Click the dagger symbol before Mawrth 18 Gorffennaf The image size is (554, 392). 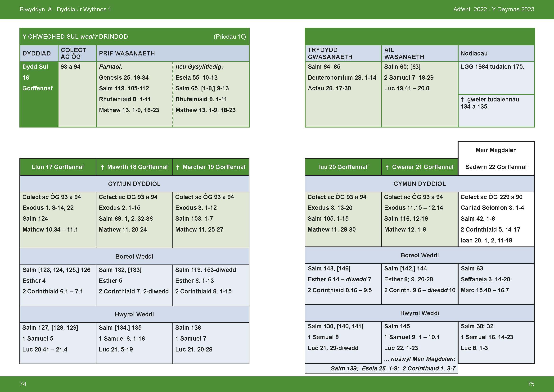pos(102,167)
